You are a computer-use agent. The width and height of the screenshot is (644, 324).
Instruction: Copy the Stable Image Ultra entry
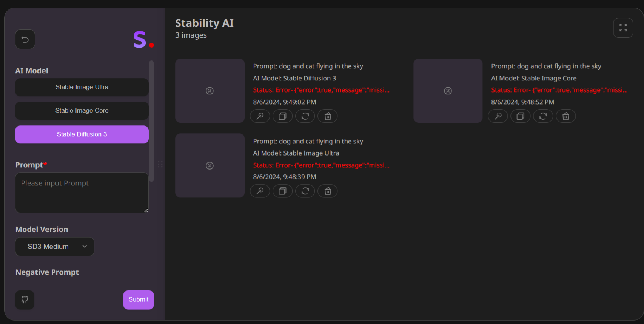click(282, 191)
